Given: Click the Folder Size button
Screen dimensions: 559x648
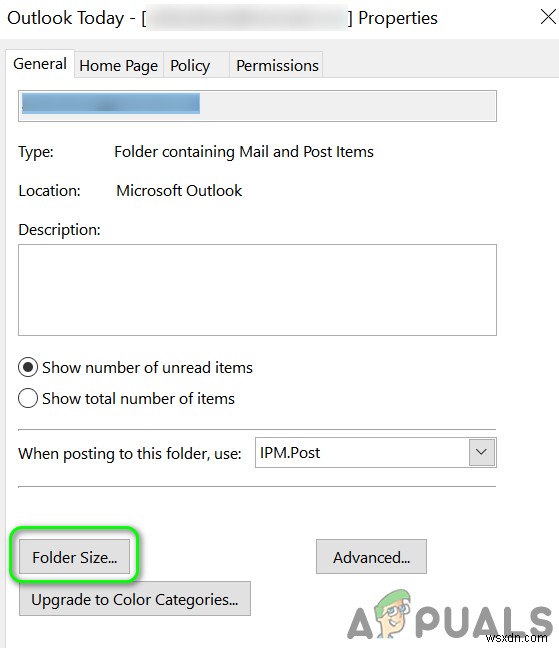Looking at the screenshot, I should [x=74, y=557].
